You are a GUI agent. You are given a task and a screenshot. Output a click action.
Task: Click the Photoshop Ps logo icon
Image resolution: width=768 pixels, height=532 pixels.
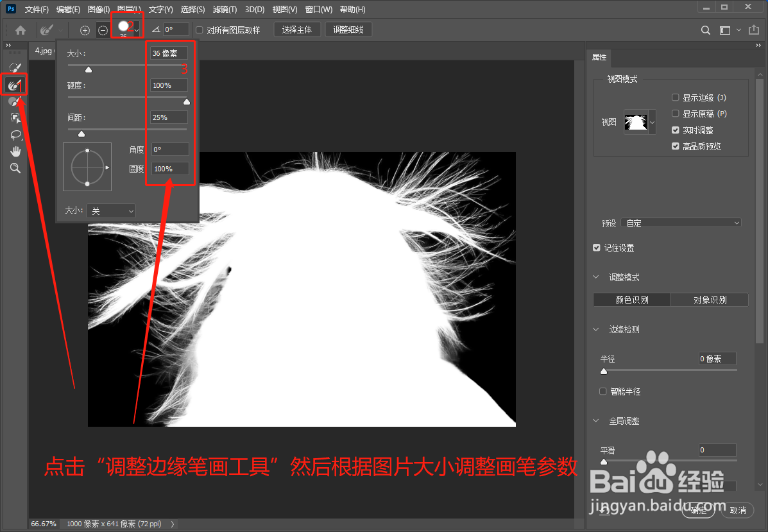click(11, 9)
